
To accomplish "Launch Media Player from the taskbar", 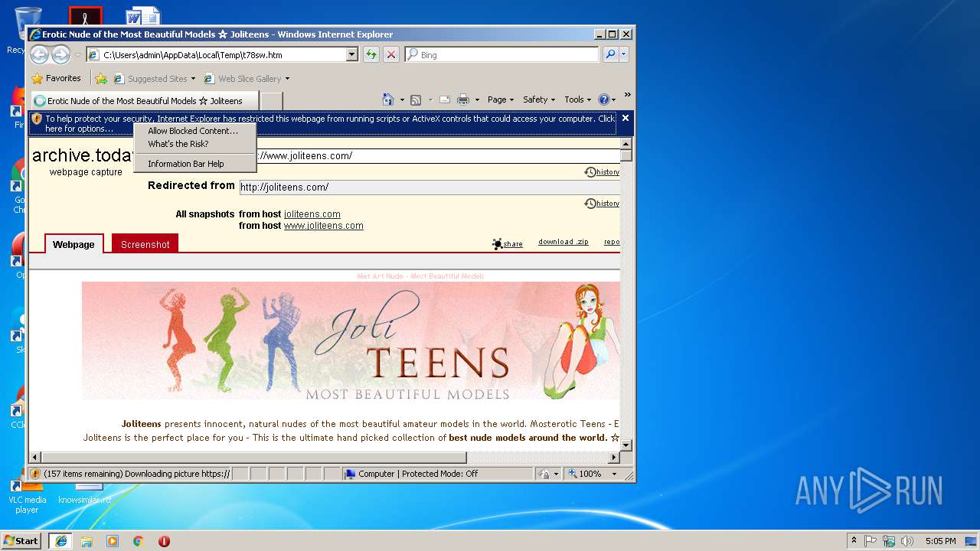I will click(113, 540).
